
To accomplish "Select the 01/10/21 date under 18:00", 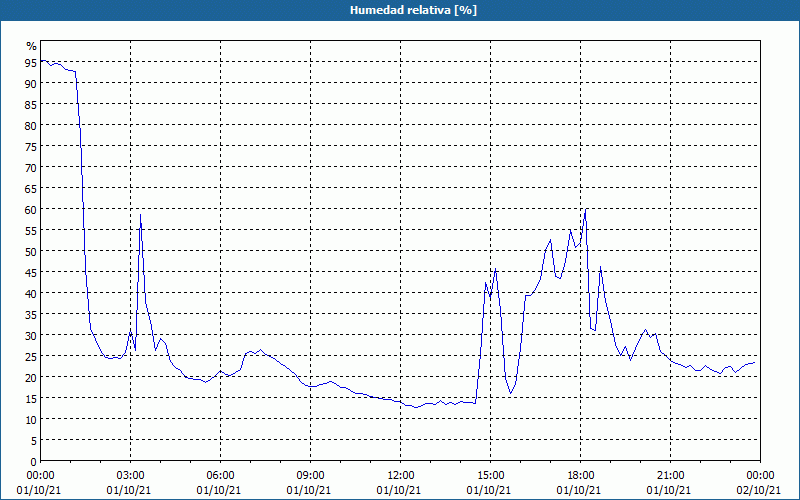I will pyautogui.click(x=579, y=490).
